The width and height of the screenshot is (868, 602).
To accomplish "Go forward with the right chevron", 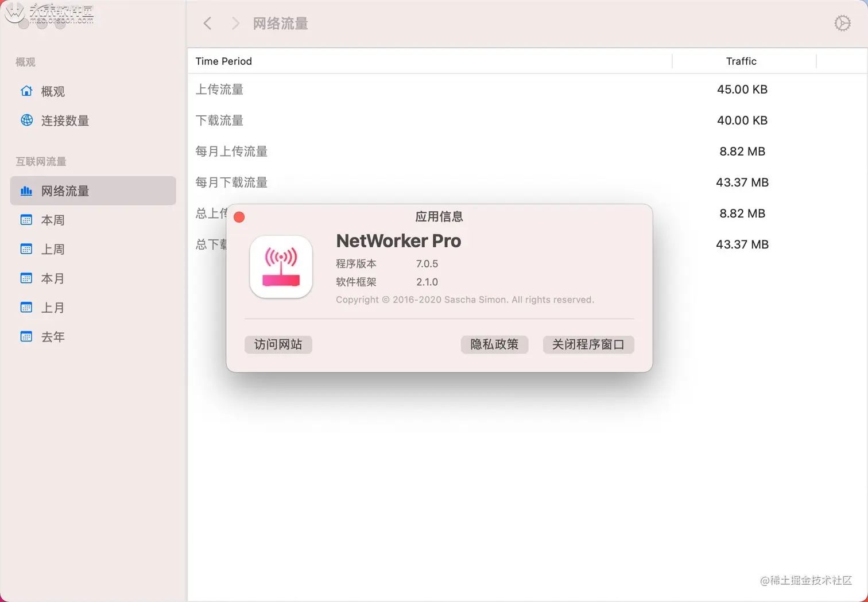I will tap(235, 23).
